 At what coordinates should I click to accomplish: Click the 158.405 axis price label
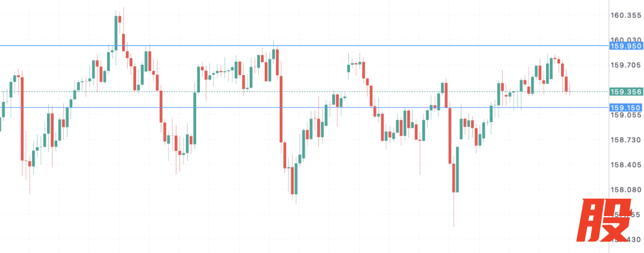click(x=626, y=165)
